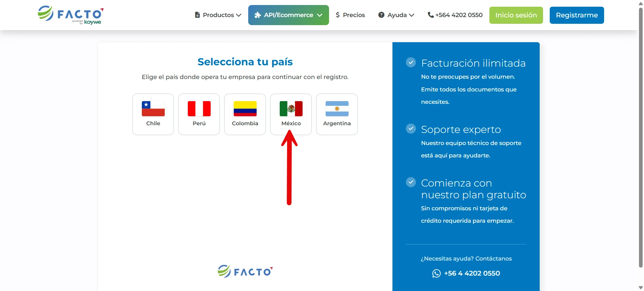Open the API/Ecommerce menu
This screenshot has height=291, width=644.
[x=288, y=15]
